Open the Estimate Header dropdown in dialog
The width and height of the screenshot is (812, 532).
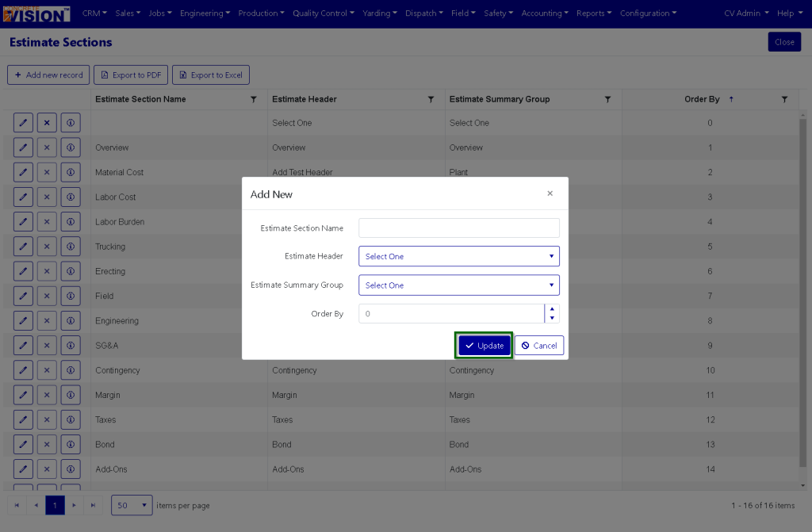459,256
